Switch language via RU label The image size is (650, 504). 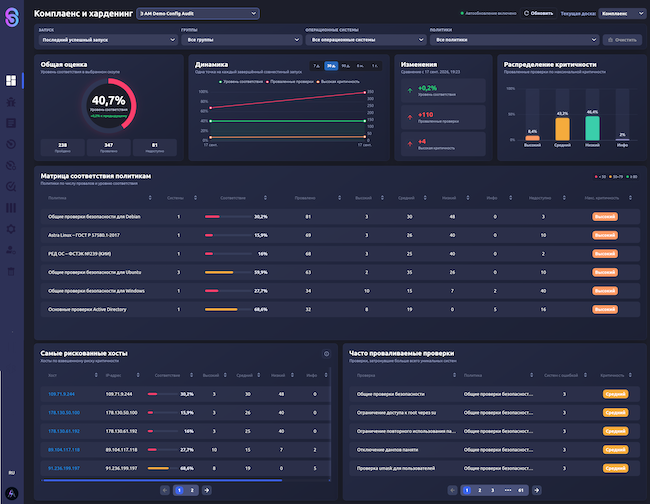12,472
